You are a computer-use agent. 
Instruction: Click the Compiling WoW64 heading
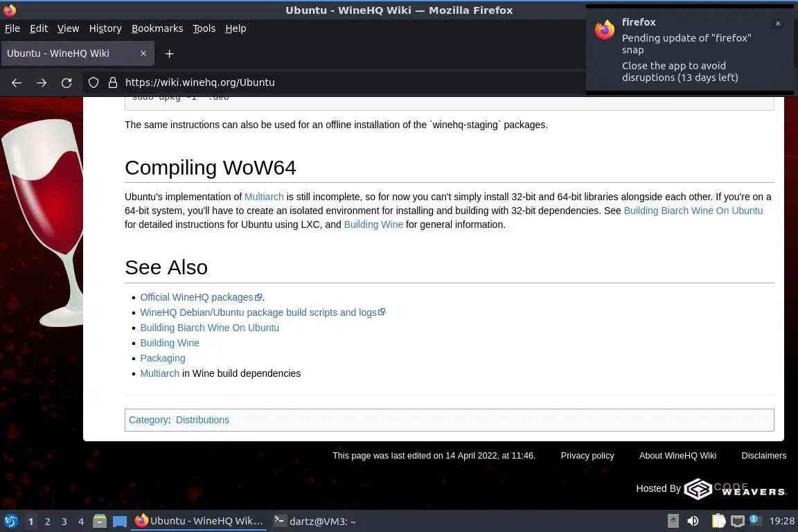[x=210, y=168]
